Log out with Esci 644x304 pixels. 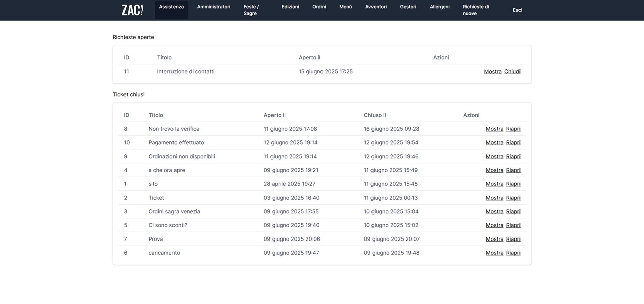pos(517,10)
